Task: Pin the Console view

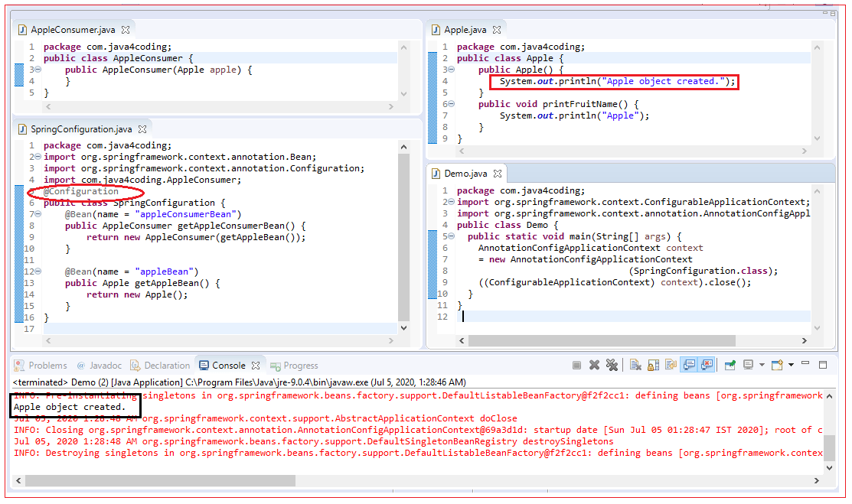Action: pos(730,365)
